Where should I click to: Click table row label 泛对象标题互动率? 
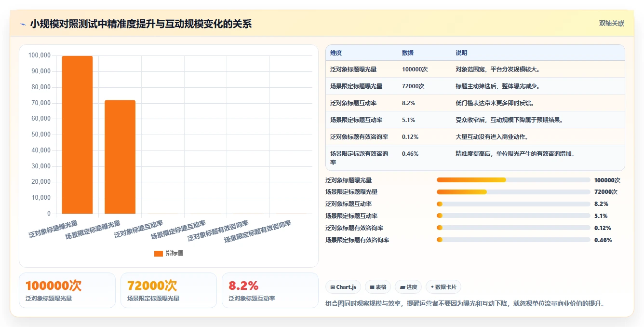pos(353,103)
